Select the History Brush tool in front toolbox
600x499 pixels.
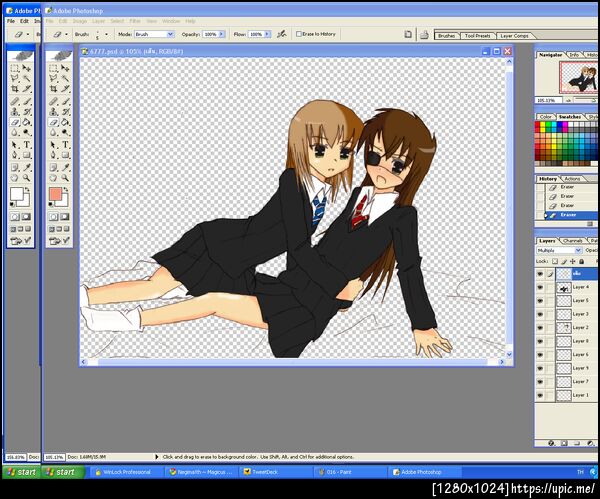tap(65, 112)
